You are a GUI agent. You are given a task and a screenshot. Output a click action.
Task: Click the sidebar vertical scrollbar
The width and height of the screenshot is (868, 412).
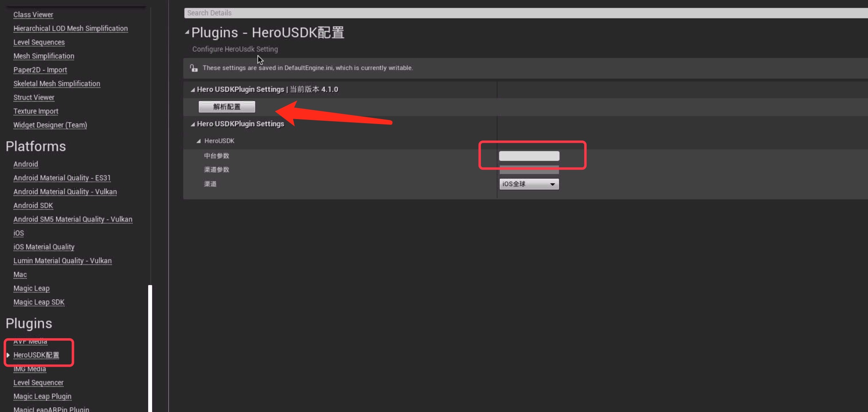[x=150, y=347]
